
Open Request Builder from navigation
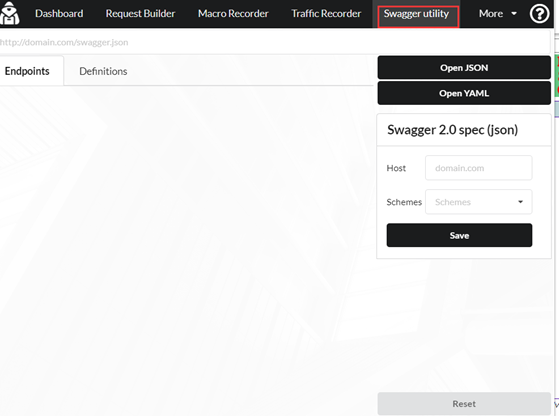click(140, 14)
